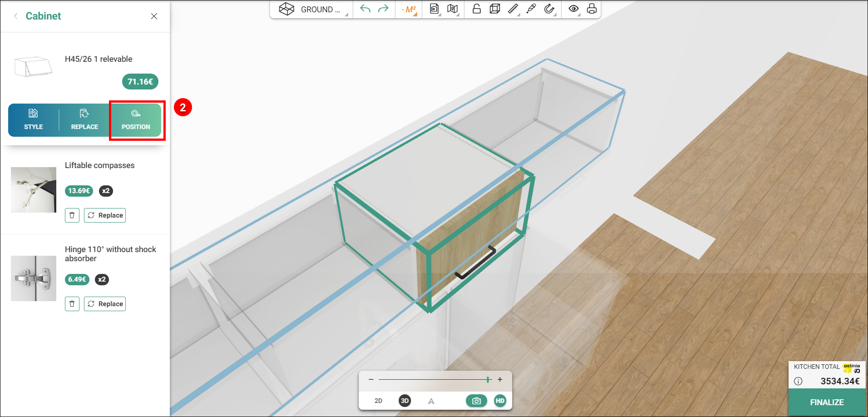868x417 pixels.
Task: Expand the M² surface options dropdown
Action: pyautogui.click(x=409, y=10)
